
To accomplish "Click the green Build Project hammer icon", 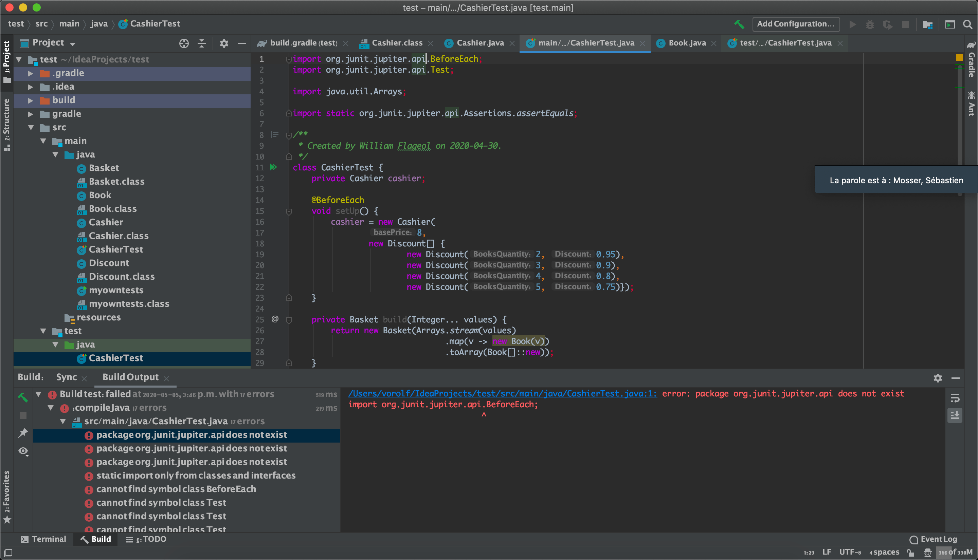I will pyautogui.click(x=739, y=24).
